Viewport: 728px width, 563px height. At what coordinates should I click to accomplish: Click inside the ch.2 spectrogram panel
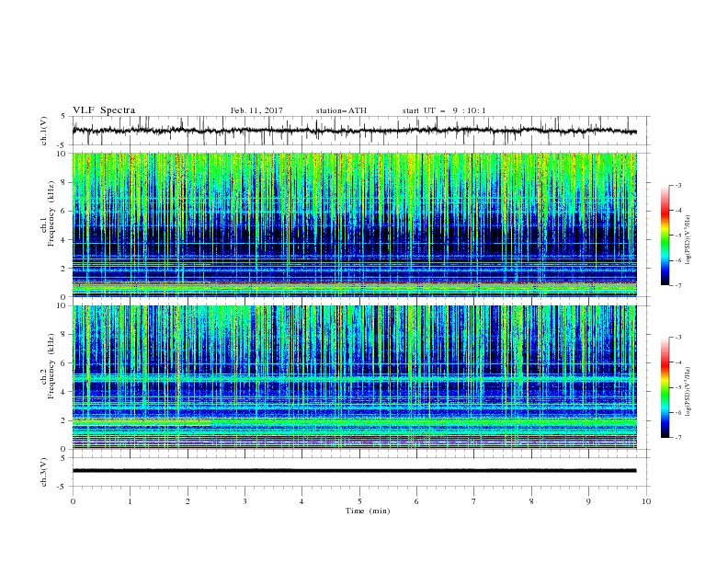pyautogui.click(x=354, y=377)
